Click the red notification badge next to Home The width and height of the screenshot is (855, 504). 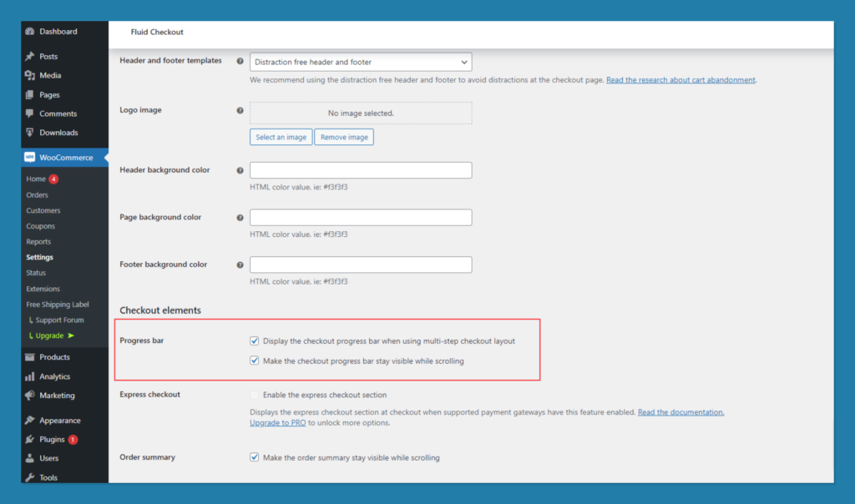pos(53,179)
